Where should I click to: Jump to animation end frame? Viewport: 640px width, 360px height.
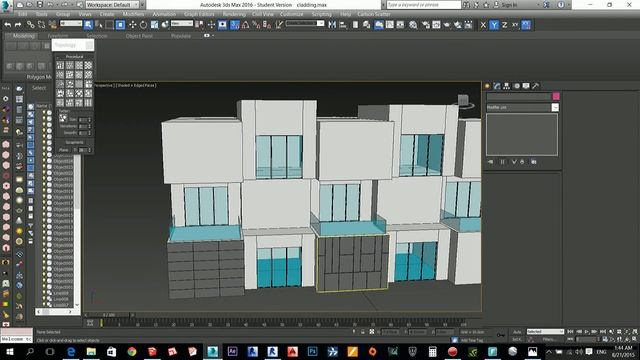click(603, 331)
